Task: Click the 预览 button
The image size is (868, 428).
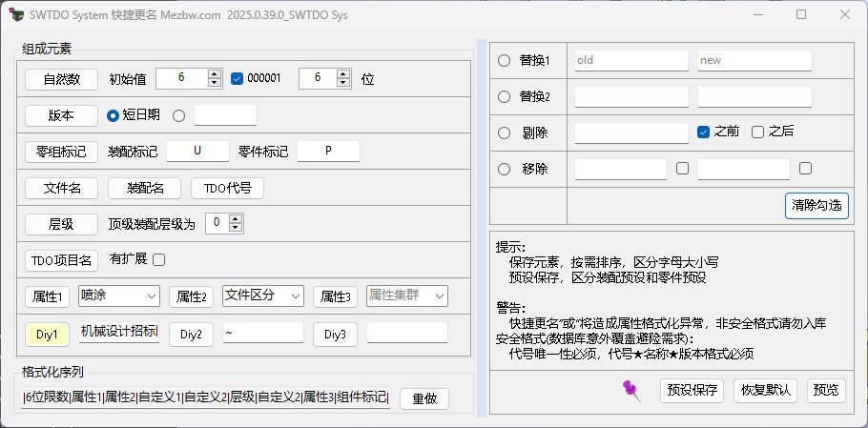Action: point(825,391)
